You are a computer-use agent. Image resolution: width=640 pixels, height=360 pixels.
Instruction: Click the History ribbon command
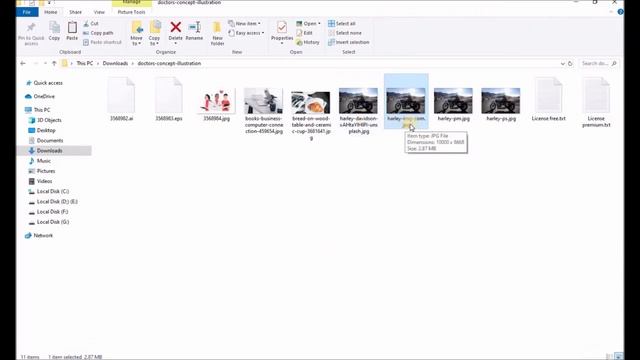(308, 42)
